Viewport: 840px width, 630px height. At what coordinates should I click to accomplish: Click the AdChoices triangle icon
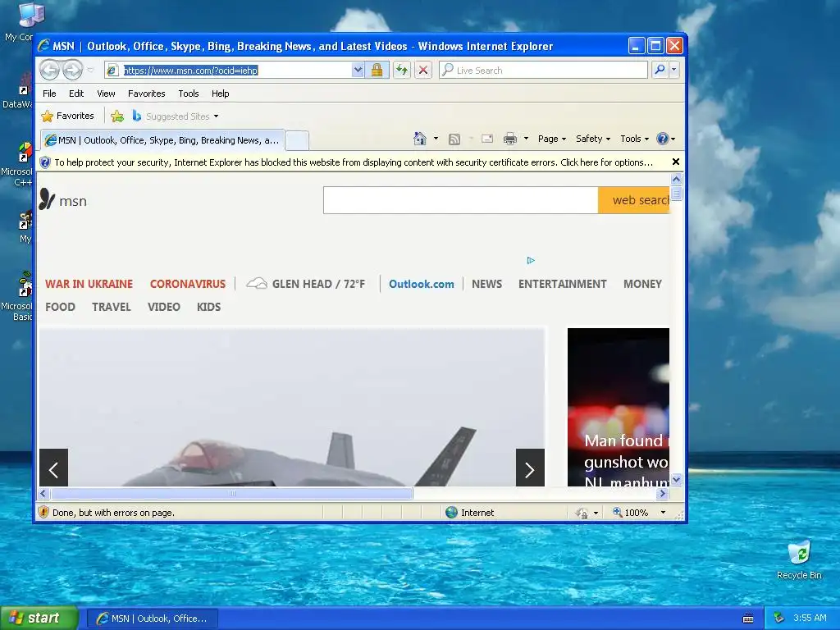pos(531,260)
